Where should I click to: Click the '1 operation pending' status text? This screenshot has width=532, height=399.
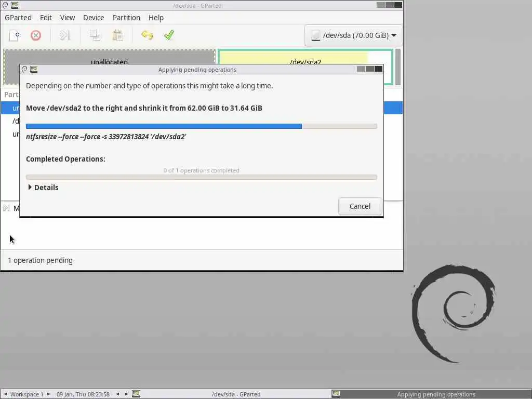(40, 260)
